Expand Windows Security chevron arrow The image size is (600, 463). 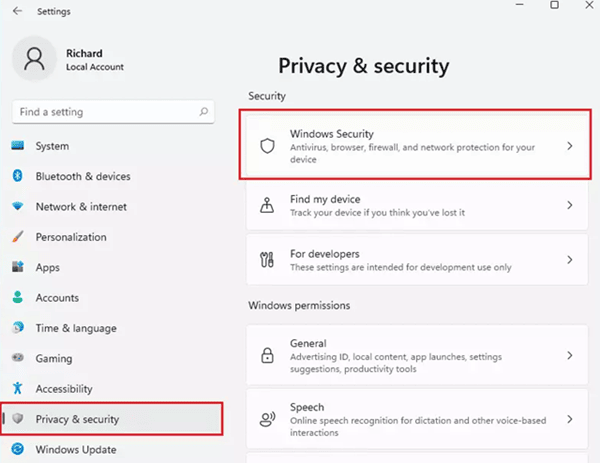[569, 146]
